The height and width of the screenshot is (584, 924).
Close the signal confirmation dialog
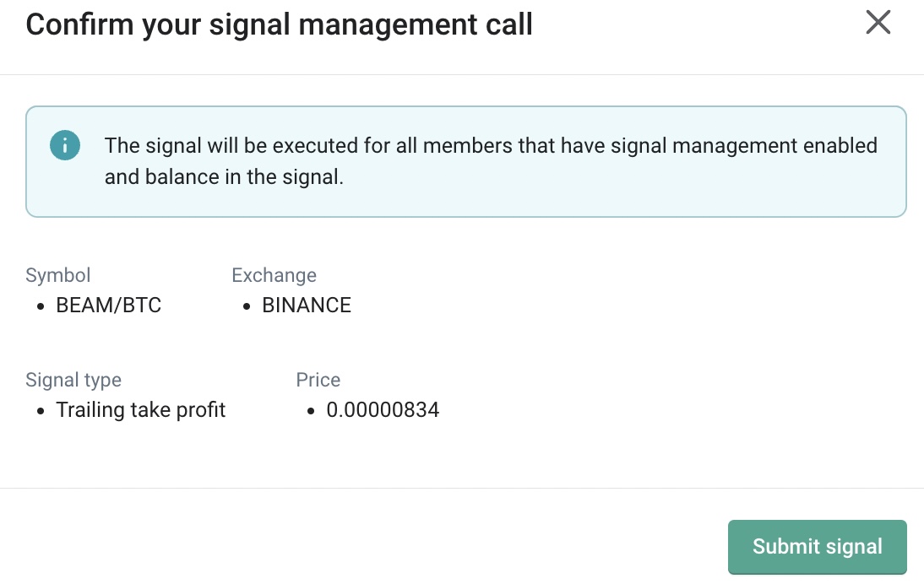click(x=878, y=23)
